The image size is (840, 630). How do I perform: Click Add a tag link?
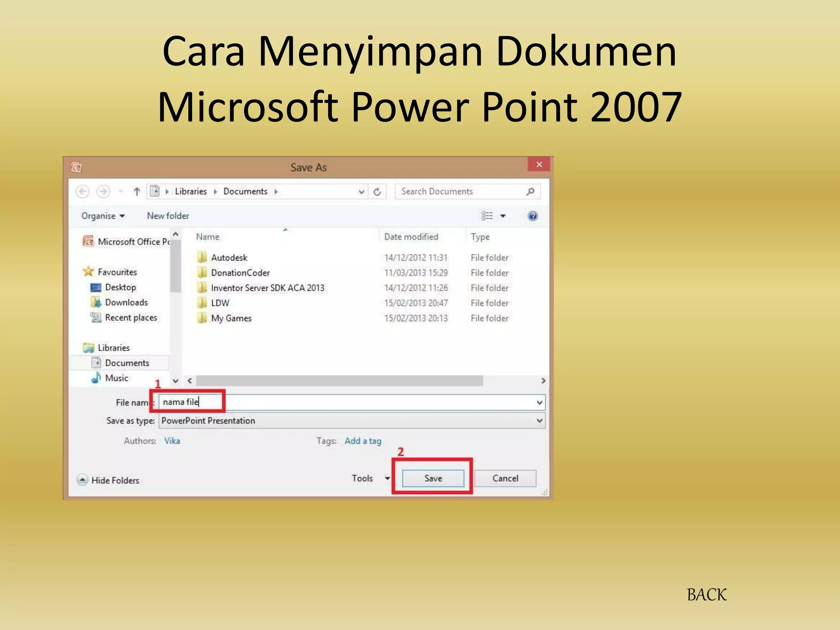click(x=363, y=441)
